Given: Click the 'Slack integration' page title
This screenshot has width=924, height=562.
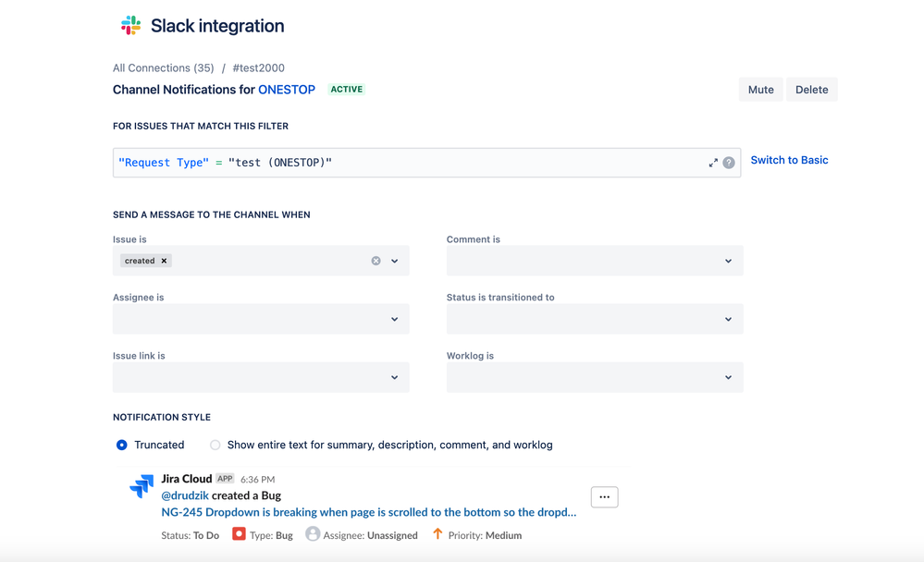Looking at the screenshot, I should click(217, 26).
